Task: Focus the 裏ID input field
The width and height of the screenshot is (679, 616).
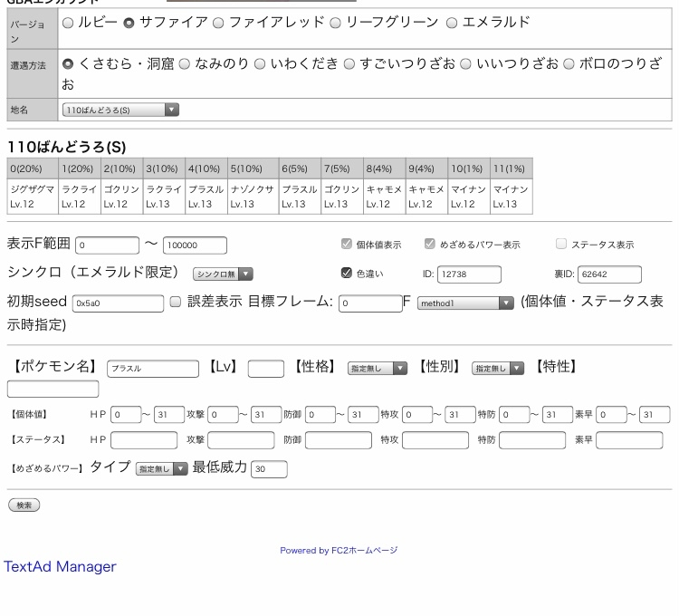Action: pyautogui.click(x=609, y=274)
